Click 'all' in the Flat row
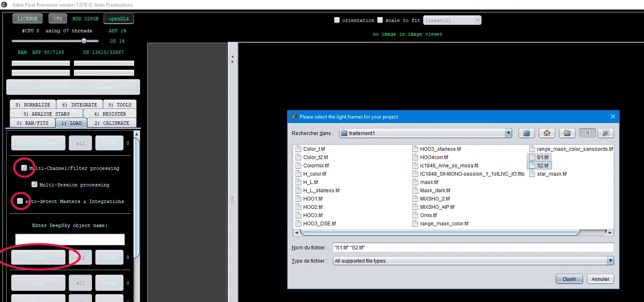The image size is (644, 302). [x=80, y=283]
